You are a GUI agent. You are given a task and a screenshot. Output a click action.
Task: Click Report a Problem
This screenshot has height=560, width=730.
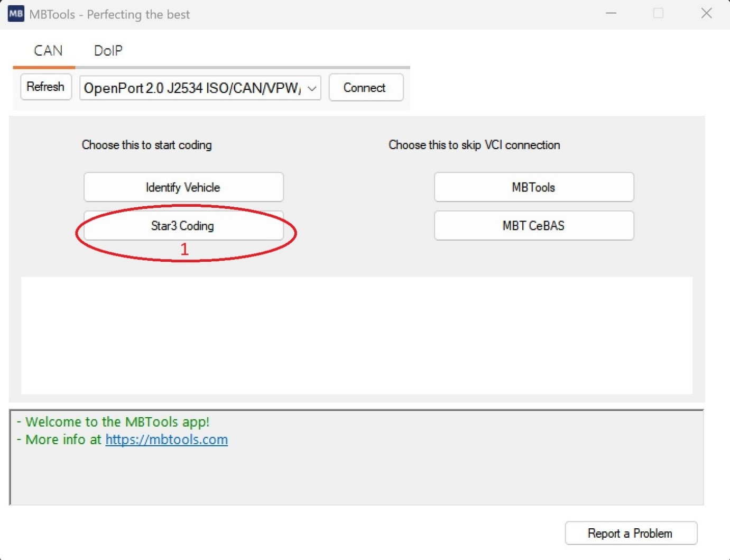click(x=631, y=533)
